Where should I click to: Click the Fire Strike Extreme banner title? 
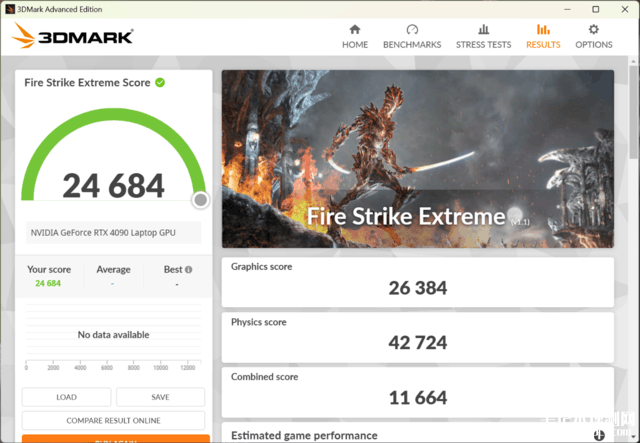pos(406,216)
